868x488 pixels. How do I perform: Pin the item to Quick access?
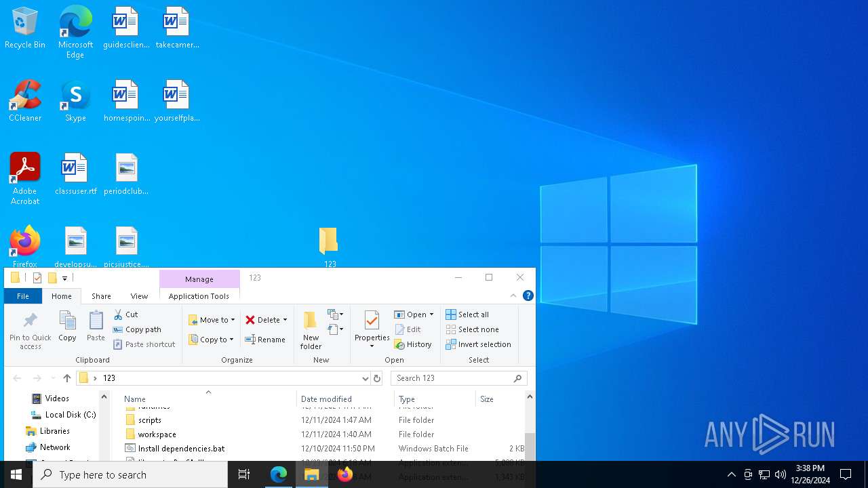tap(30, 331)
